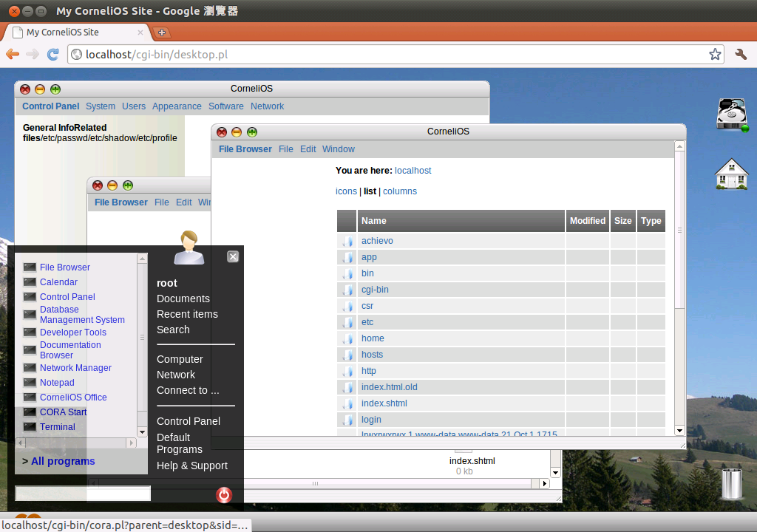Open Users menu in Control Panel window
This screenshot has width=757, height=532.
tap(134, 106)
